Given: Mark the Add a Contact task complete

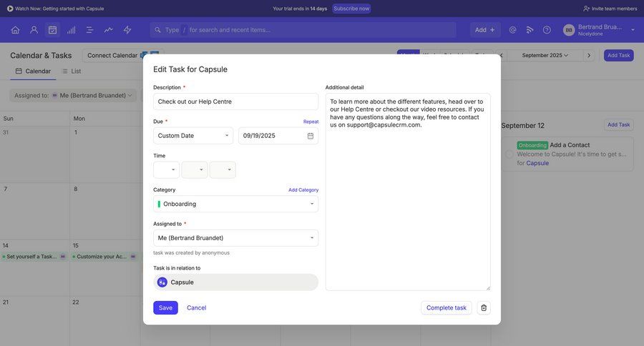Looking at the screenshot, I should (x=509, y=154).
